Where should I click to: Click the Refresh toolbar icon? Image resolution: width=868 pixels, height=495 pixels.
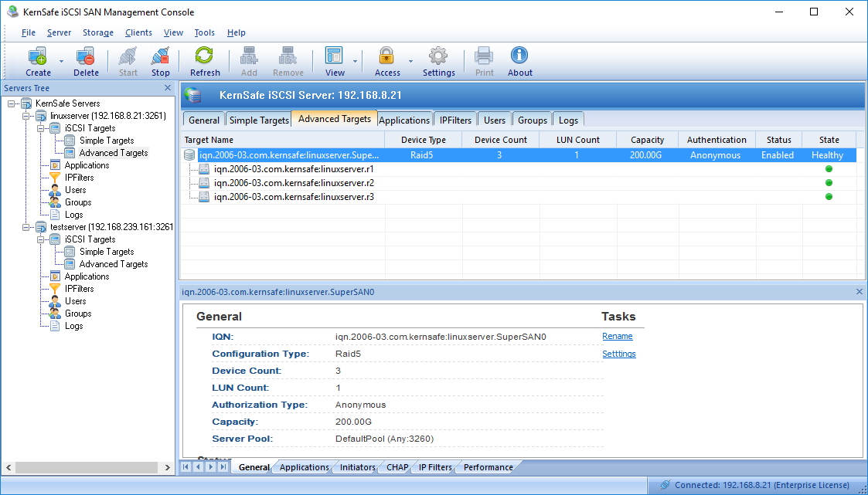click(204, 56)
